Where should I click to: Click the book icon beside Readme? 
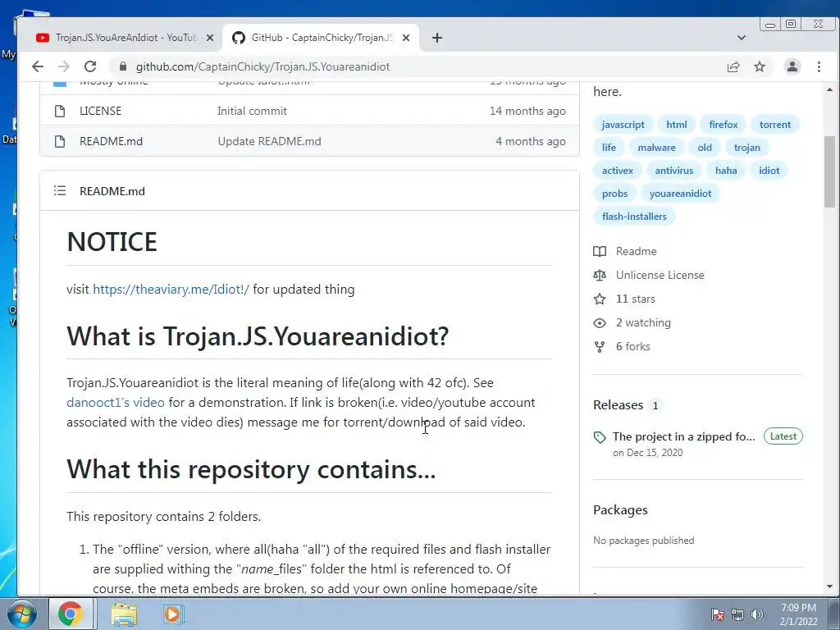(600, 251)
